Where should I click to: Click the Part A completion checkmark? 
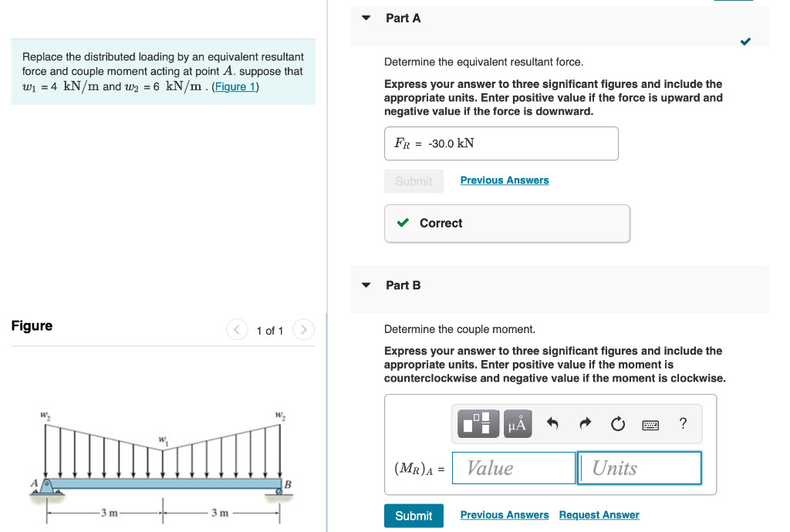[745, 42]
